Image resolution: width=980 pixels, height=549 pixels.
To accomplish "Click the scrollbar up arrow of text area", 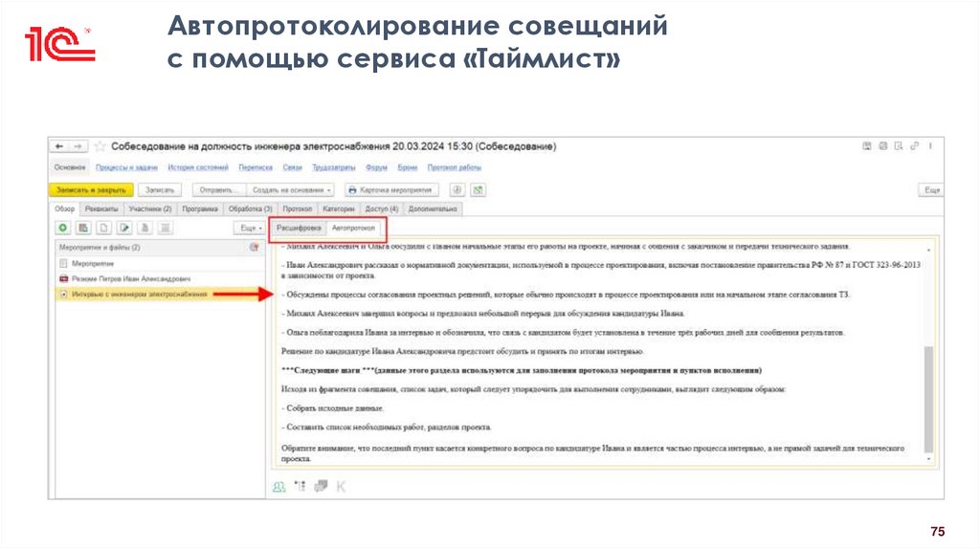I will pos(928,250).
